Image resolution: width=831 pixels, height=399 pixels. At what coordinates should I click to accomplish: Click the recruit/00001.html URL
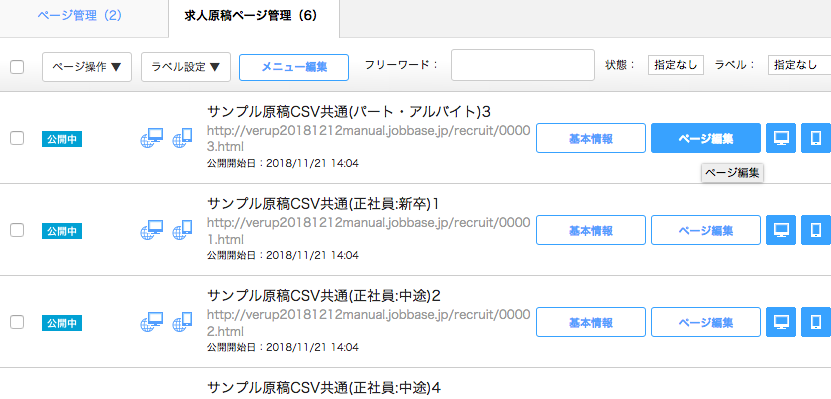[368, 230]
